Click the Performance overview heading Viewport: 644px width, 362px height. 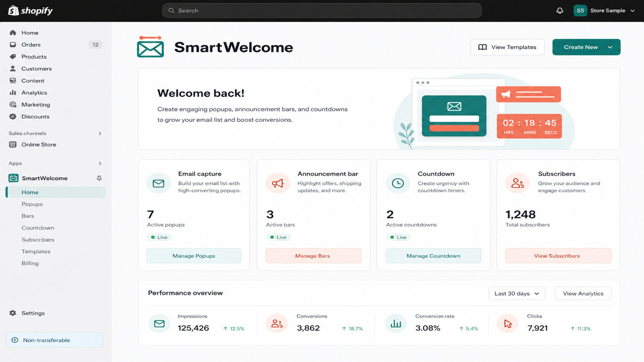(185, 293)
